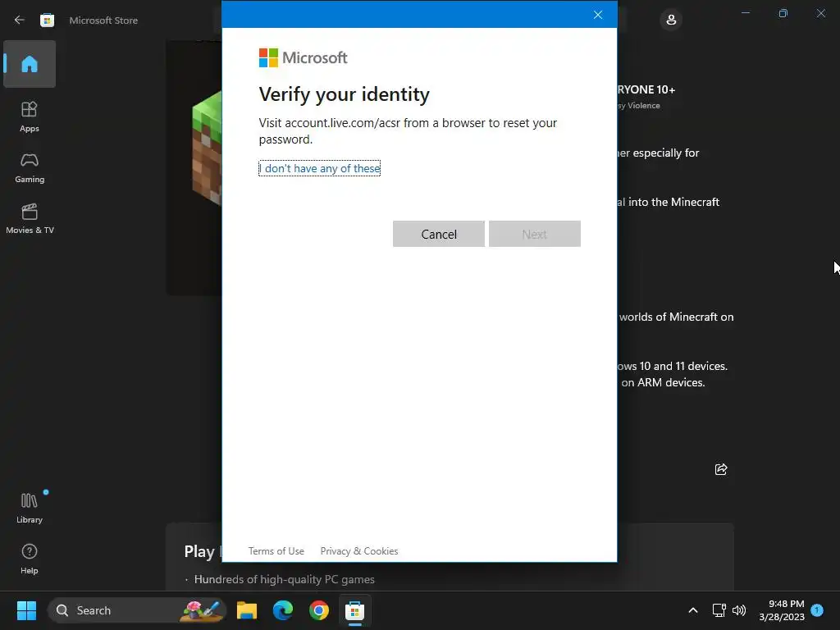The height and width of the screenshot is (630, 840).
Task: Open the Terms of Use link
Action: tap(276, 550)
